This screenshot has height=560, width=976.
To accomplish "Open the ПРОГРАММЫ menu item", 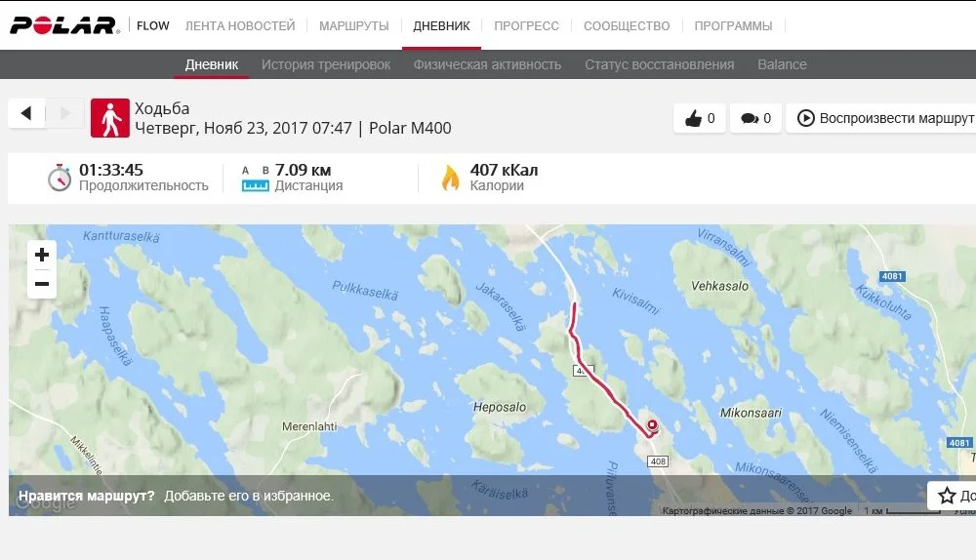I will click(733, 26).
